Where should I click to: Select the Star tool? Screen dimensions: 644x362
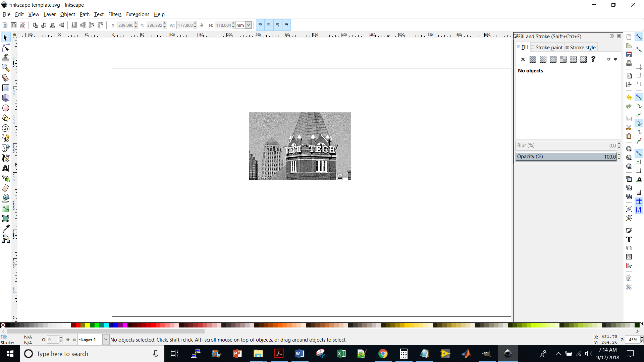pos(5,118)
